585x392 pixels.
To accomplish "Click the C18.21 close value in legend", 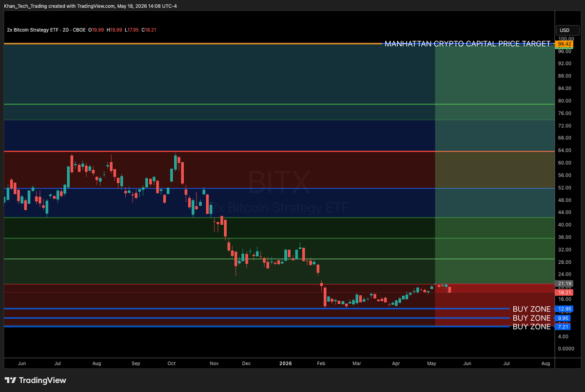I will 148,30.
